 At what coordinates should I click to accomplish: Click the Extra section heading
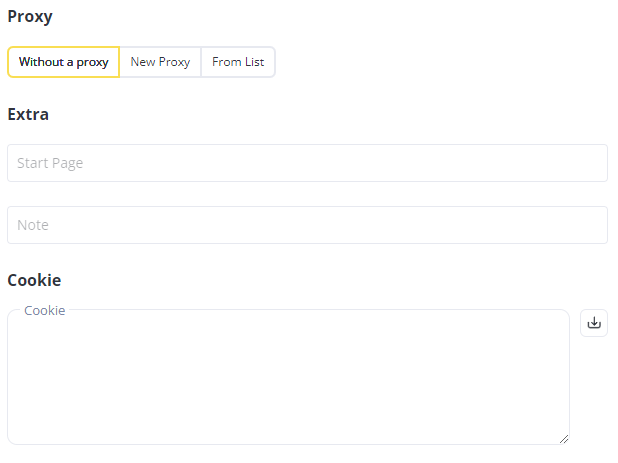(28, 114)
